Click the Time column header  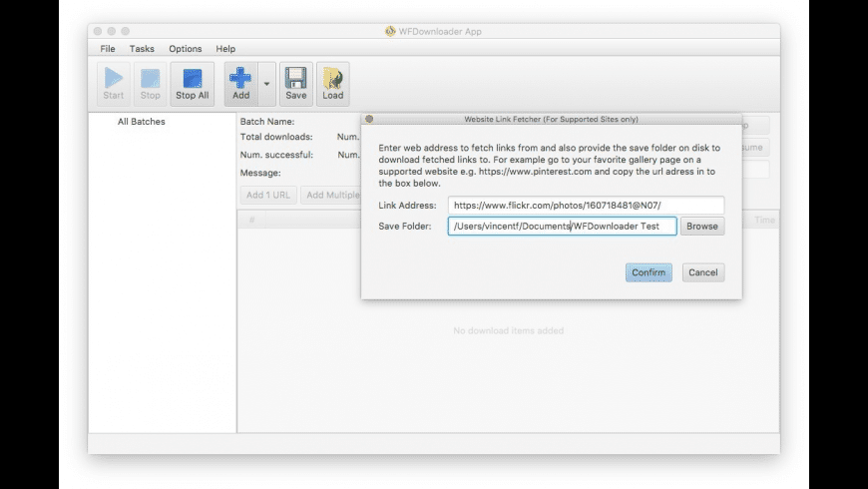[764, 220]
